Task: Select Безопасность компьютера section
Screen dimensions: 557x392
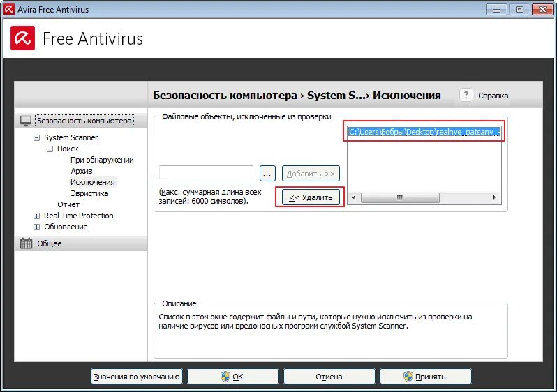Action: click(x=84, y=121)
